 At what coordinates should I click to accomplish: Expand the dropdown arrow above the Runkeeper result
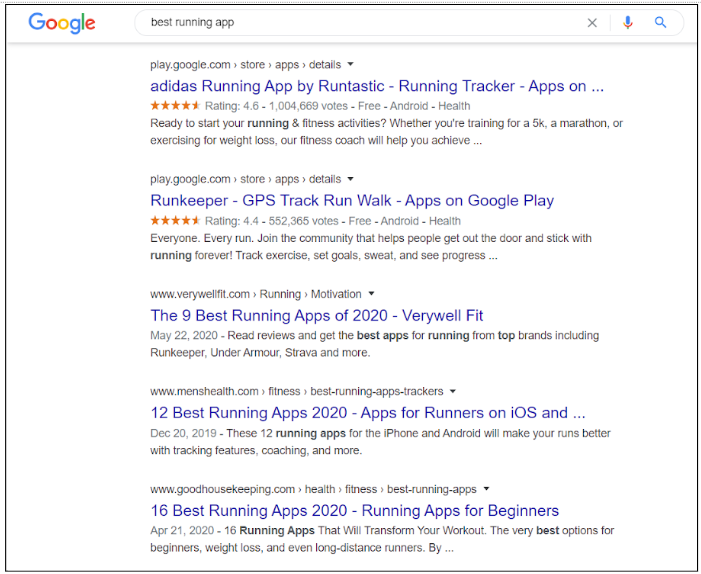click(x=351, y=179)
